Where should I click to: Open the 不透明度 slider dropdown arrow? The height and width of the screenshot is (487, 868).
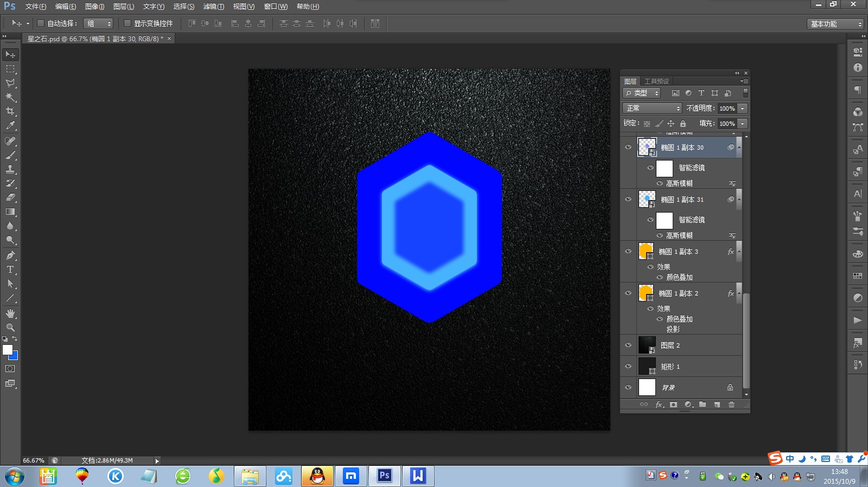tap(743, 108)
